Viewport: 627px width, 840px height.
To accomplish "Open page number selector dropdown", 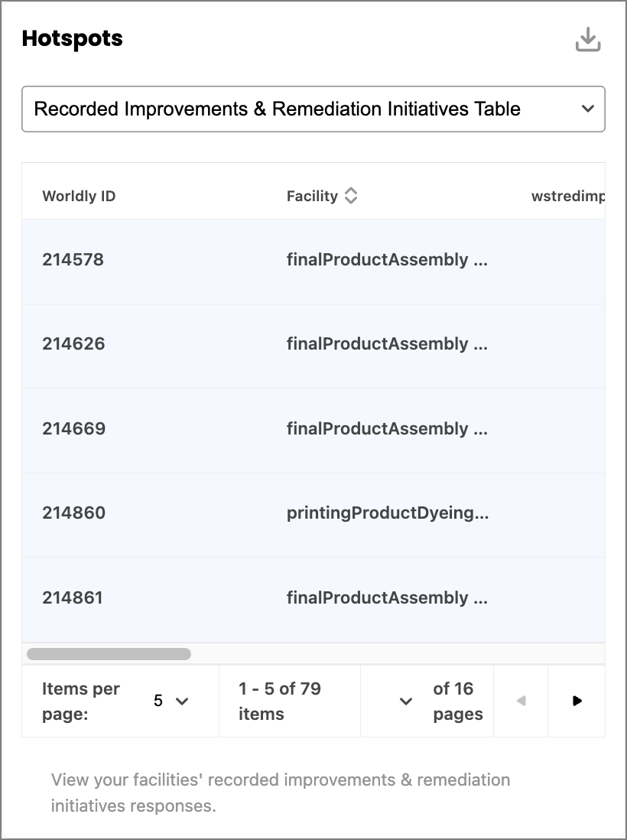I will [406, 702].
